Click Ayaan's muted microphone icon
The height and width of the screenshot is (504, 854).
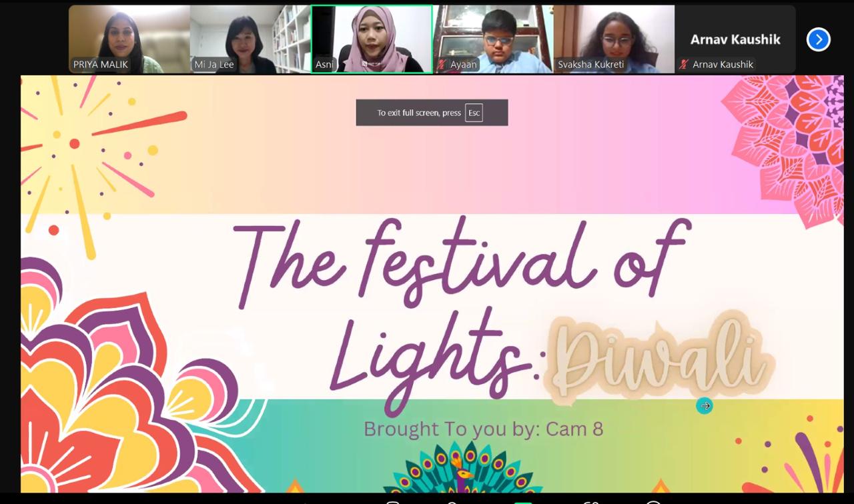[x=442, y=65]
